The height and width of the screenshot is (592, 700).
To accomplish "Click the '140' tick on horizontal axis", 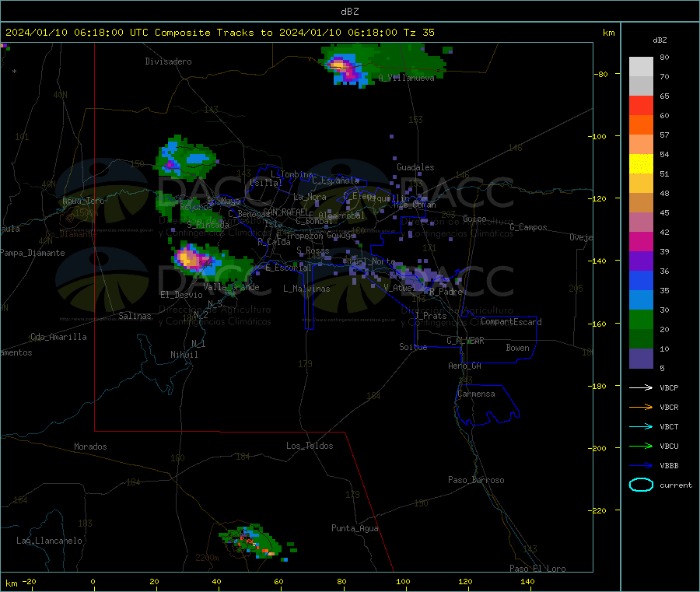I will pyautogui.click(x=527, y=581).
